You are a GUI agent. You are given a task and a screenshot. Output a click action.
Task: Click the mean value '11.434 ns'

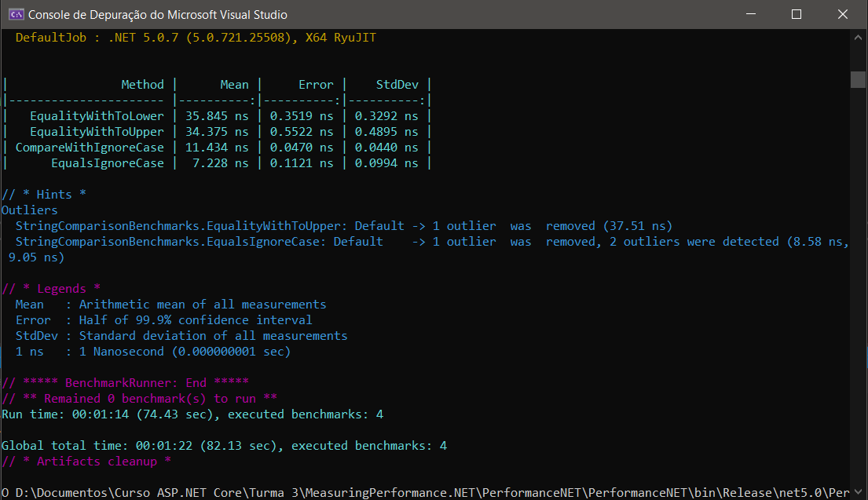click(217, 148)
